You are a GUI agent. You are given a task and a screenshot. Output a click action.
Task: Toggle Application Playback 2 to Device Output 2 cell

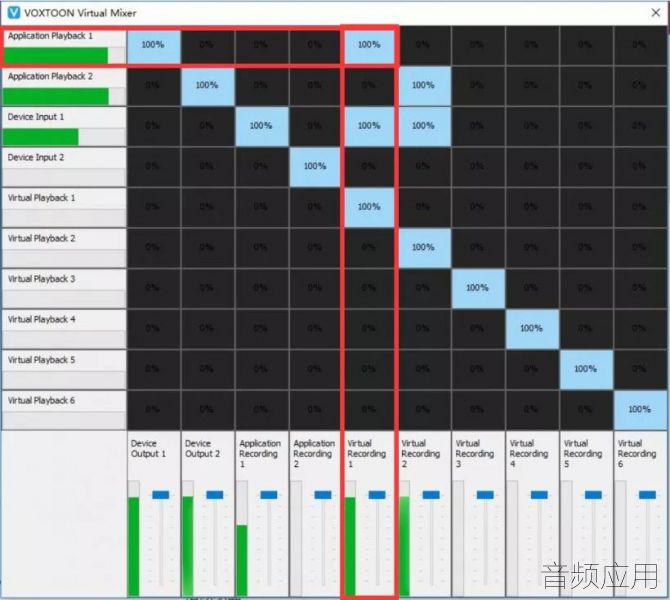[x=208, y=85]
